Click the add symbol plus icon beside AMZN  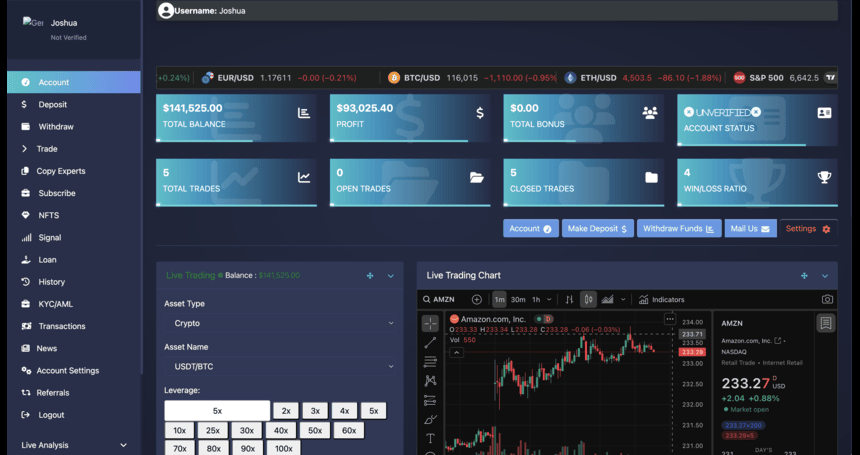tap(476, 299)
